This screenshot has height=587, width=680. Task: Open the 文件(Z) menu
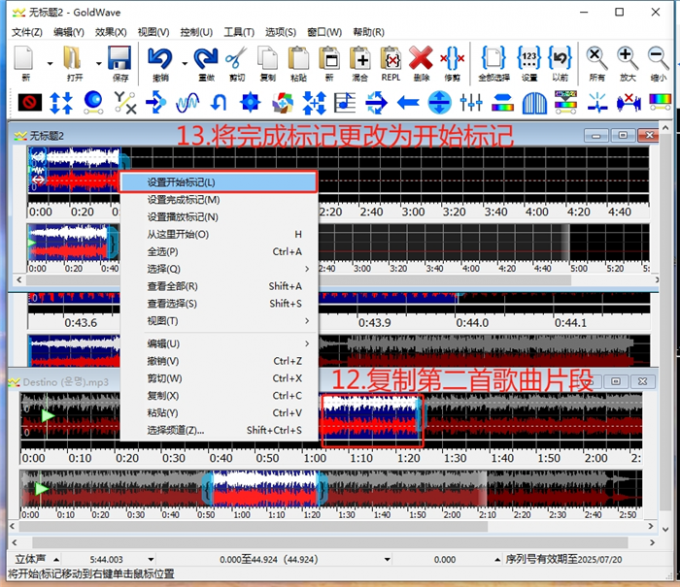coord(27,32)
